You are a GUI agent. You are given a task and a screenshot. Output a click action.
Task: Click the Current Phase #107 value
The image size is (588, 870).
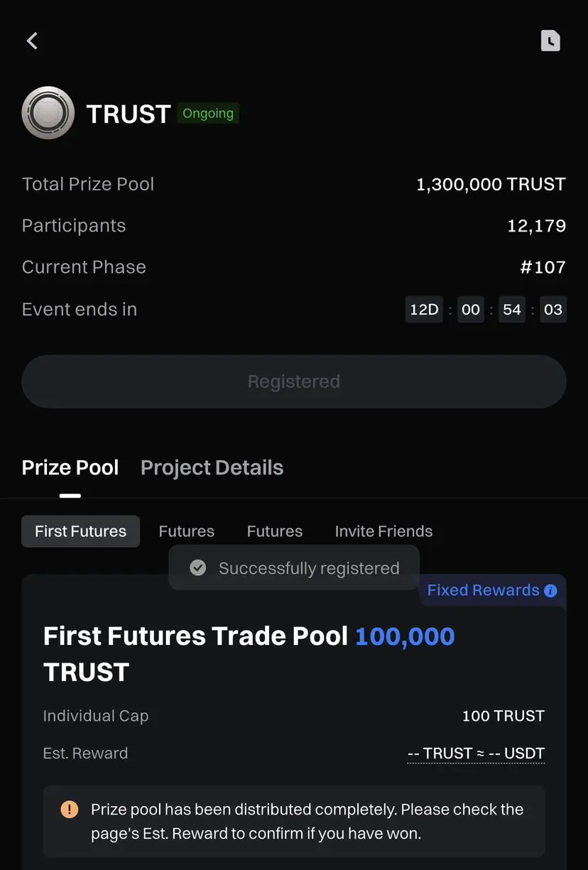tap(543, 268)
